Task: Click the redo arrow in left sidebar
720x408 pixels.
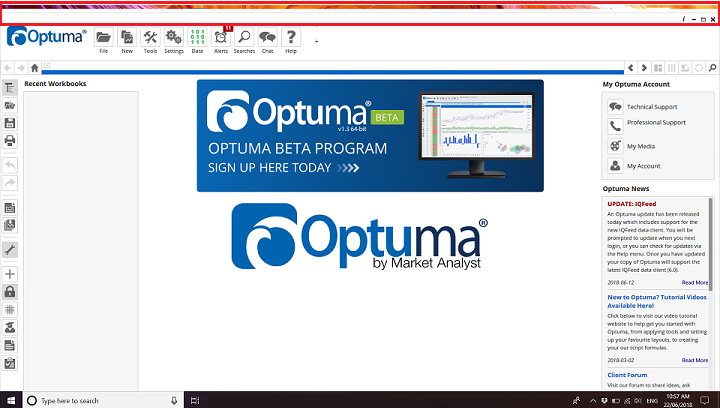Action: coord(10,183)
